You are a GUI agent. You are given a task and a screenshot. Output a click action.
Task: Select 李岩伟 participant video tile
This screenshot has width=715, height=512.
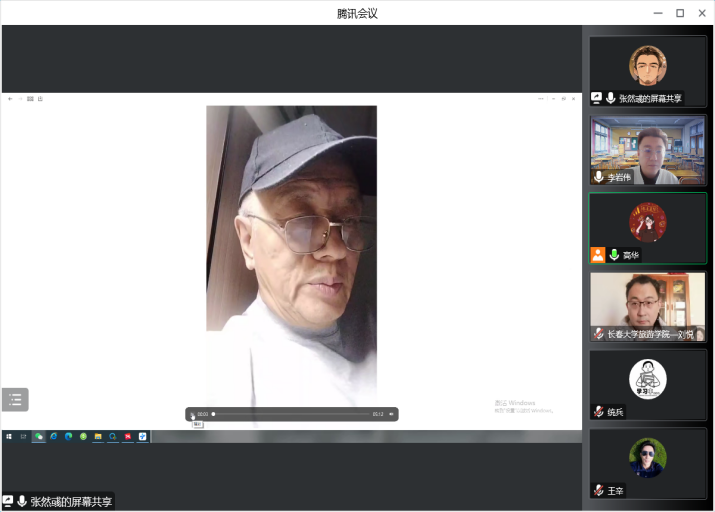(648, 150)
